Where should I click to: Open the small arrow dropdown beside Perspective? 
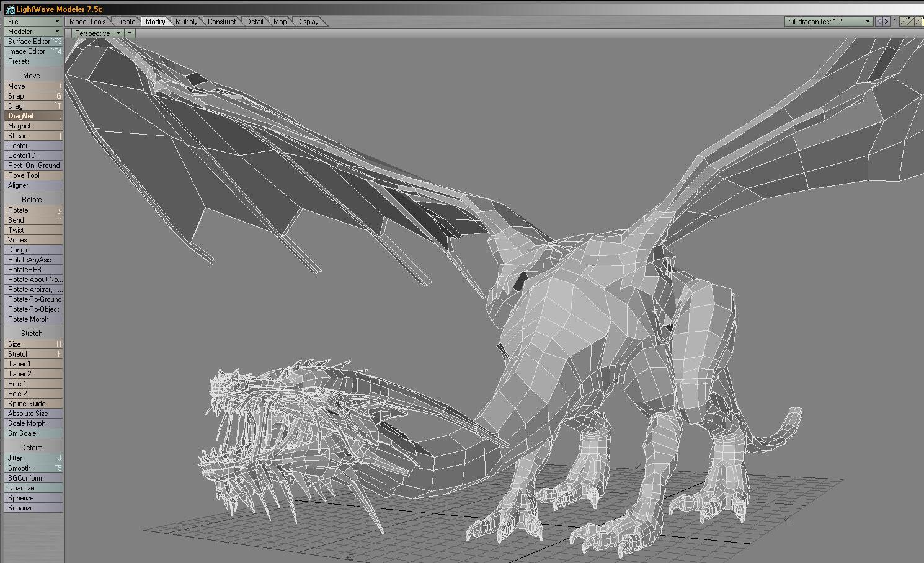point(130,33)
